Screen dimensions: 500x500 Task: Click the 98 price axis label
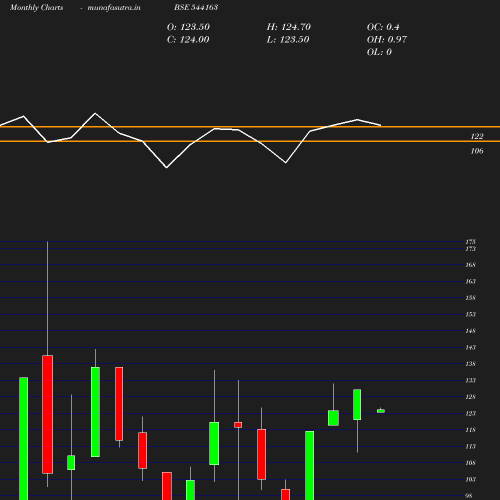tap(469, 496)
